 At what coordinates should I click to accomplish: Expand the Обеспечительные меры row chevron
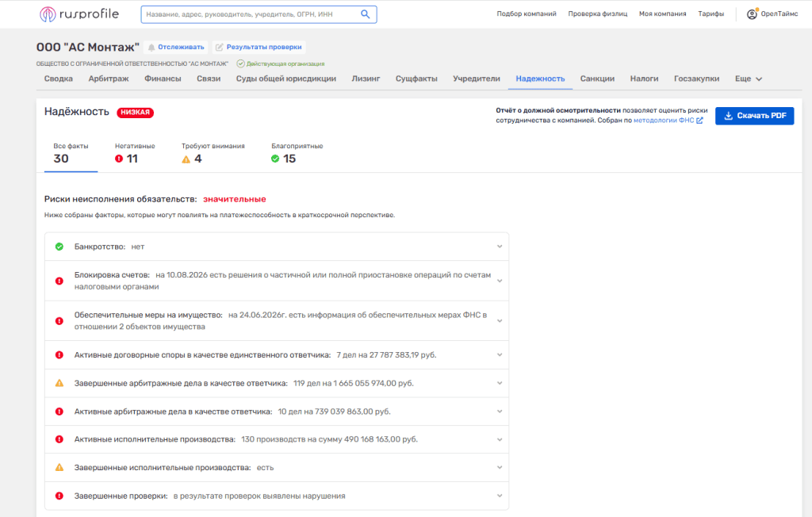coord(500,321)
